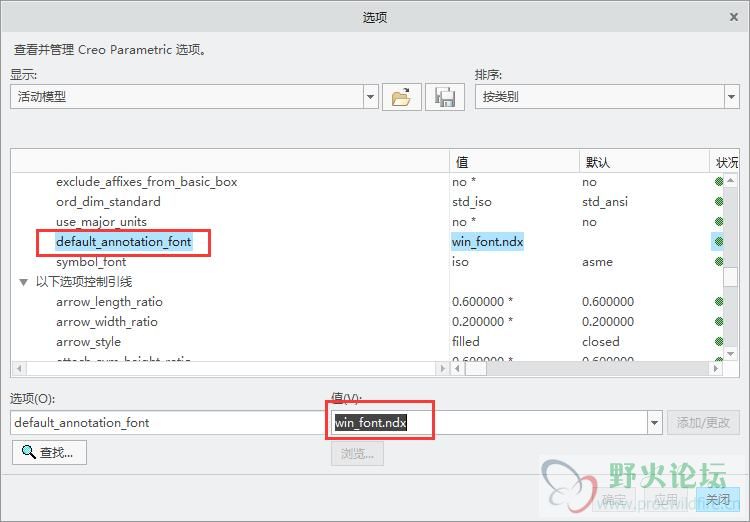Click status dot of use_major_units row
This screenshot has height=522, width=750.
click(x=718, y=222)
